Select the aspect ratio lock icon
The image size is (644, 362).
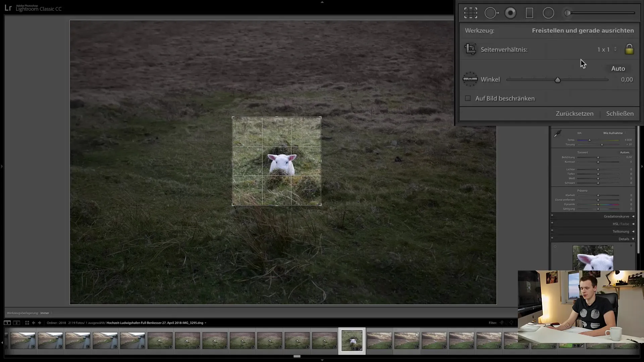(629, 49)
